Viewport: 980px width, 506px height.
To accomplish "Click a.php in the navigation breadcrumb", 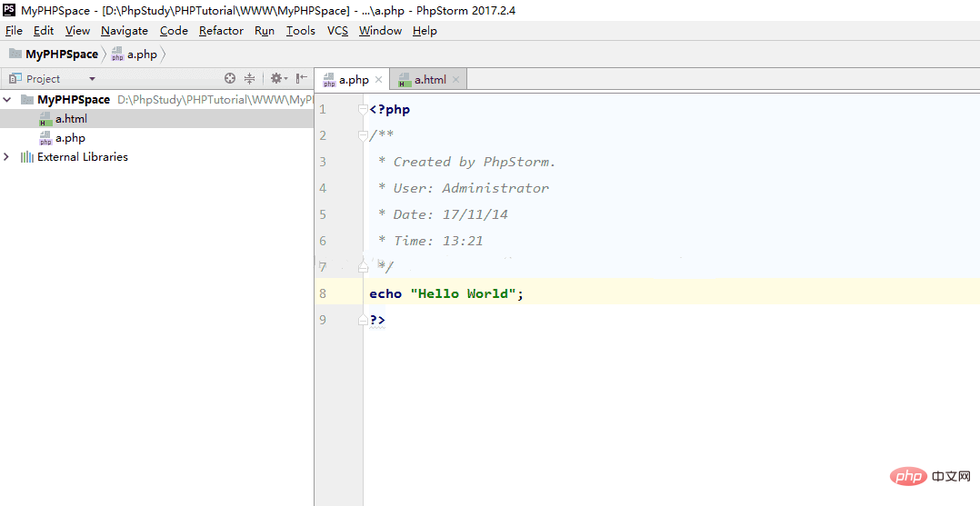I will [x=142, y=55].
